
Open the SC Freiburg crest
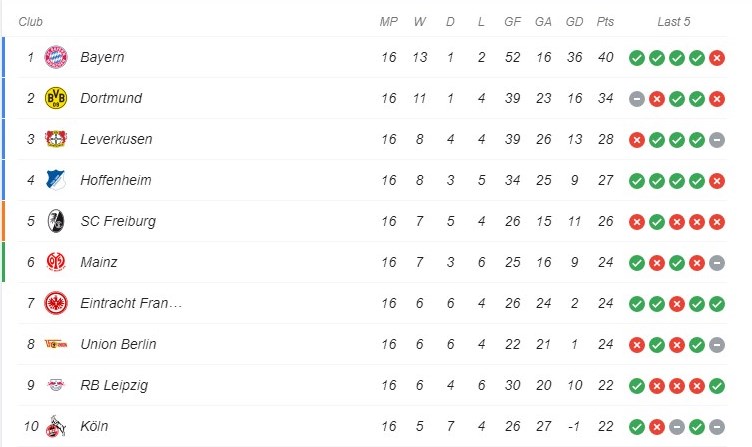point(56,221)
